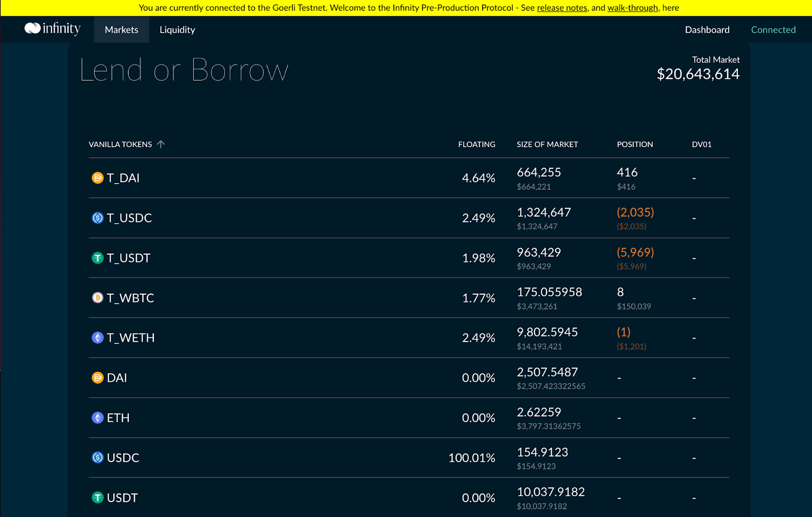
Task: Sort by Size of Market header
Action: pyautogui.click(x=547, y=145)
